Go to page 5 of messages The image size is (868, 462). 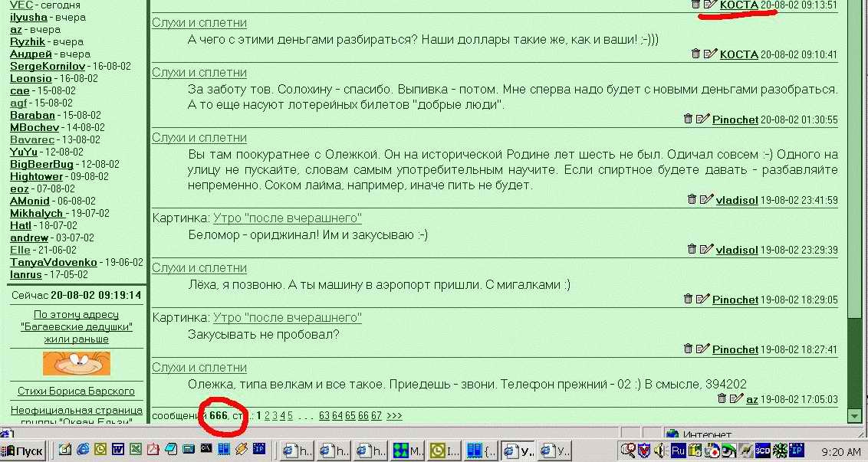click(290, 415)
